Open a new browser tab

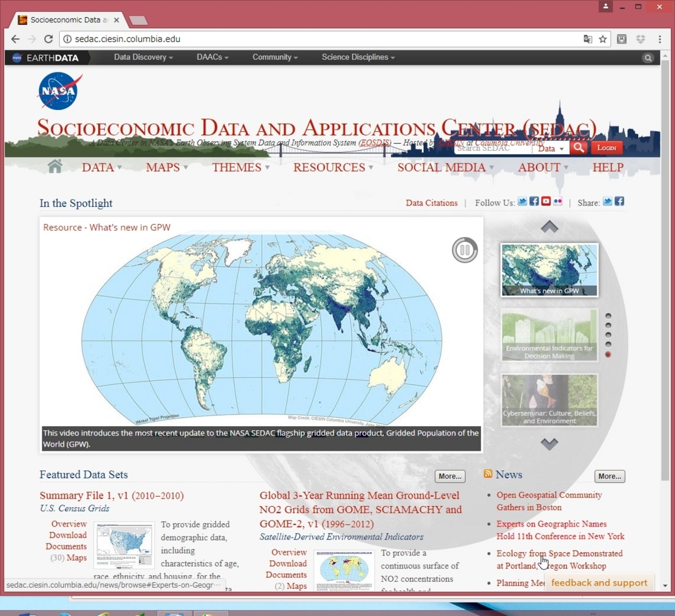[138, 20]
